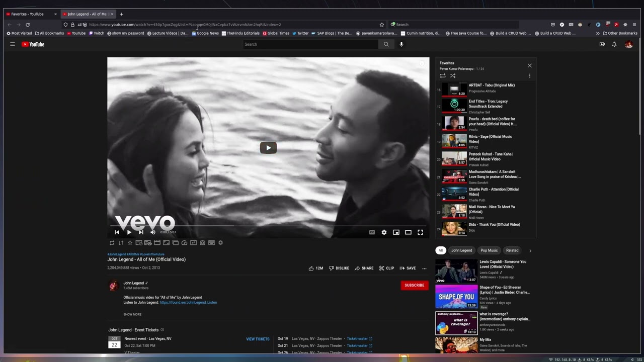
Task: Switch to the Favorites - YouTube browser tab
Action: click(x=30, y=14)
